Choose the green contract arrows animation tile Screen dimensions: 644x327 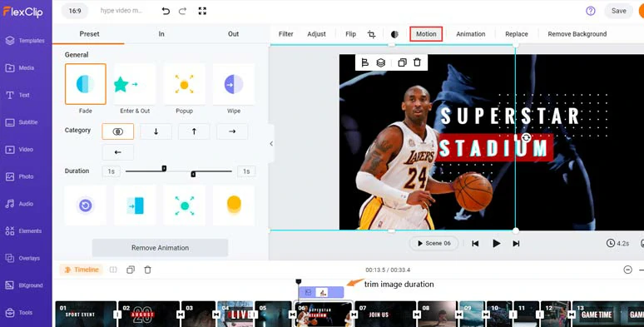coord(184,206)
